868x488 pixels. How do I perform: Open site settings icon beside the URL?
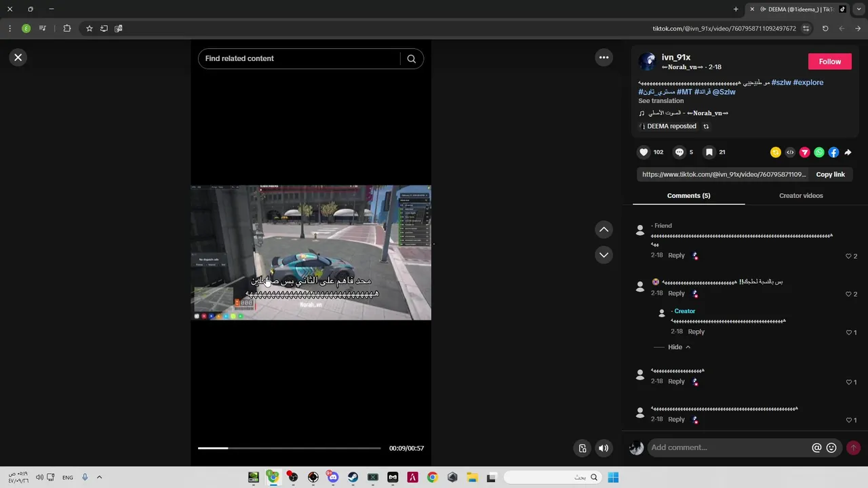pyautogui.click(x=806, y=28)
